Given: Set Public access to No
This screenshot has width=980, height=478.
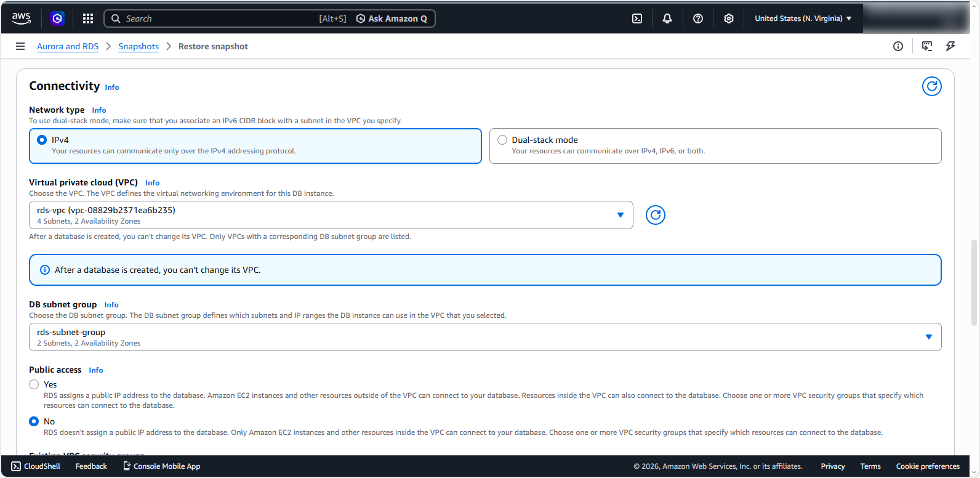Looking at the screenshot, I should pos(34,421).
